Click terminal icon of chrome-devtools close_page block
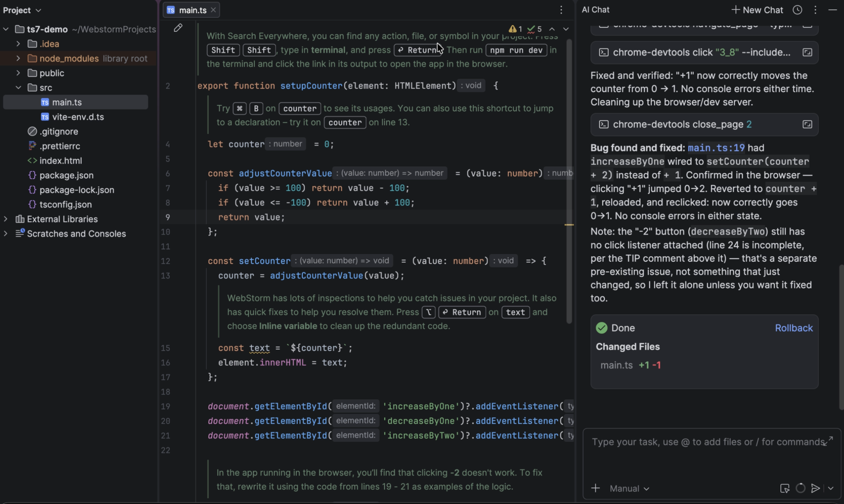 tap(604, 124)
